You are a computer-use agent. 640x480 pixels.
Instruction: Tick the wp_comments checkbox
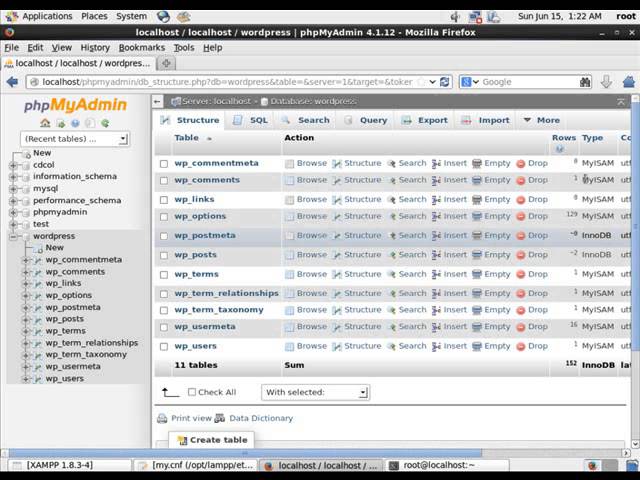point(164,180)
